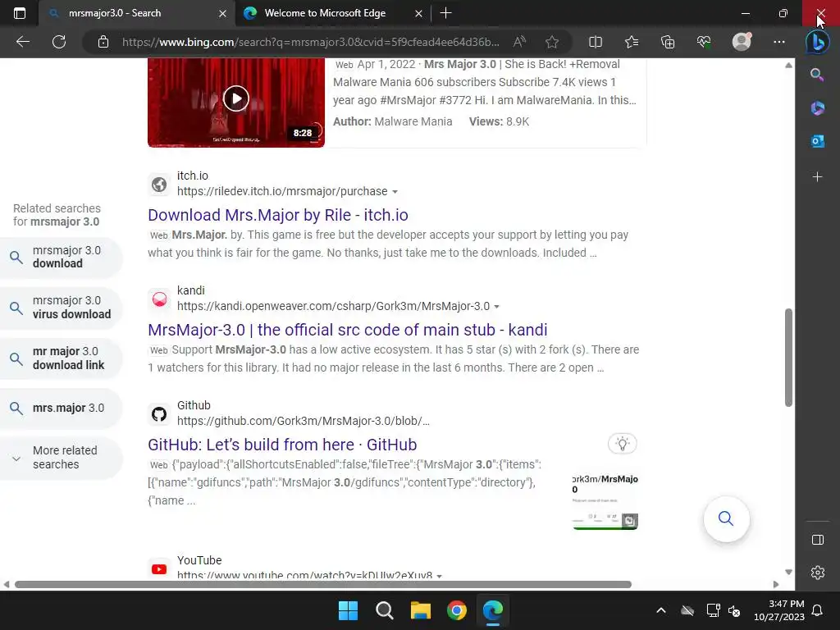840x630 pixels.
Task: Select related search mrs.major 3.0
Action: click(x=61, y=408)
